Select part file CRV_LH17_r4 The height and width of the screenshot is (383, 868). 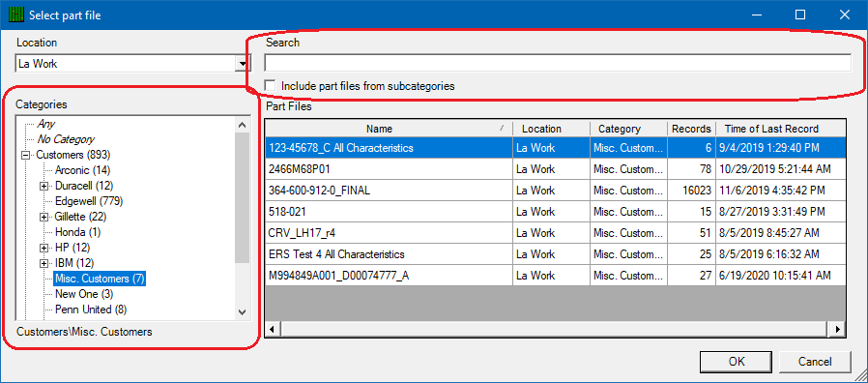(303, 233)
